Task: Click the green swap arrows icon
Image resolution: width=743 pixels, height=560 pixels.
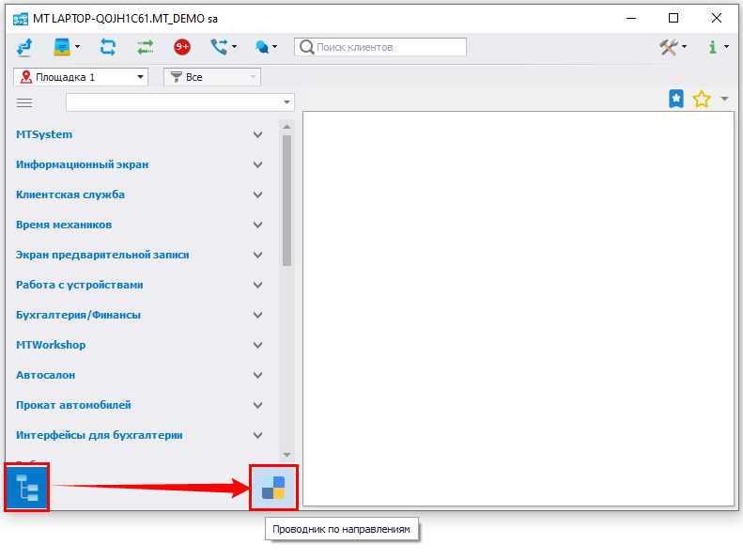Action: pos(145,47)
